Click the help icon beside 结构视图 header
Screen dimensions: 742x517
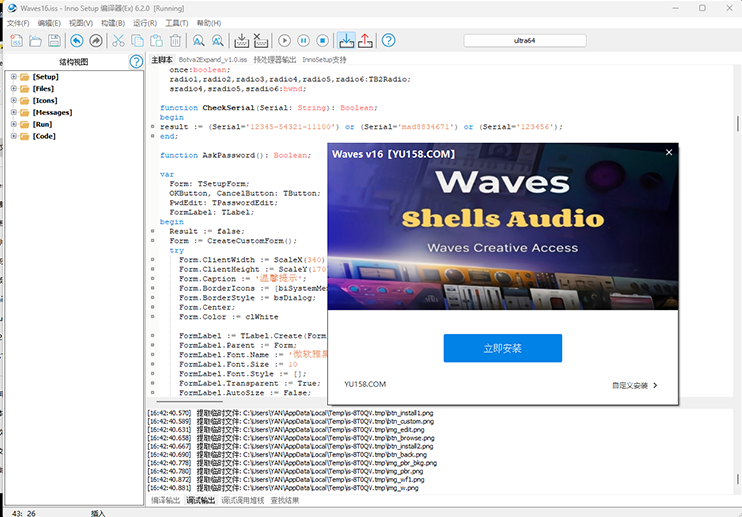coord(136,61)
